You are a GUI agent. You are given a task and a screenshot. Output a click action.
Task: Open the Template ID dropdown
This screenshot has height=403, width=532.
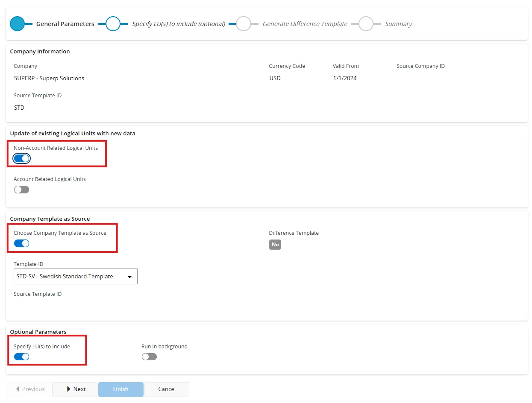[76, 277]
